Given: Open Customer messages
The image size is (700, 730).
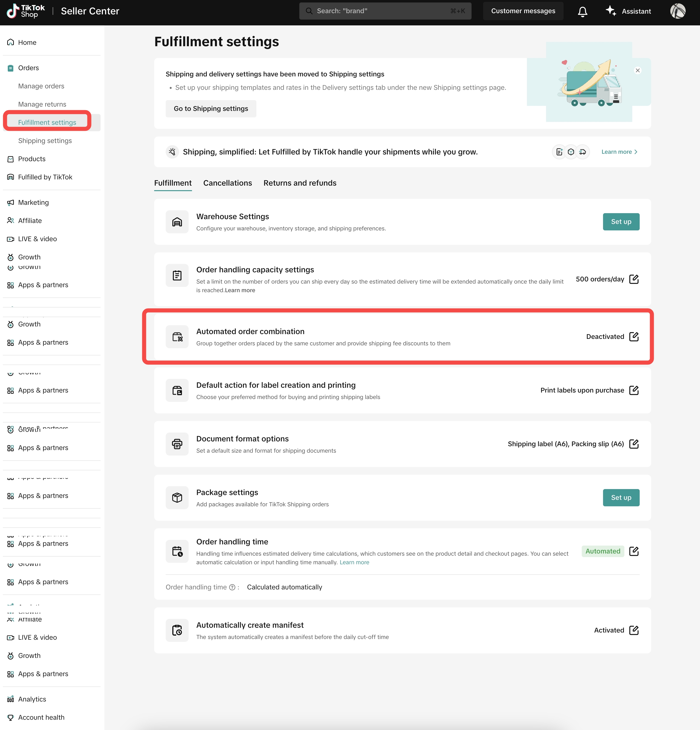Looking at the screenshot, I should (x=523, y=11).
